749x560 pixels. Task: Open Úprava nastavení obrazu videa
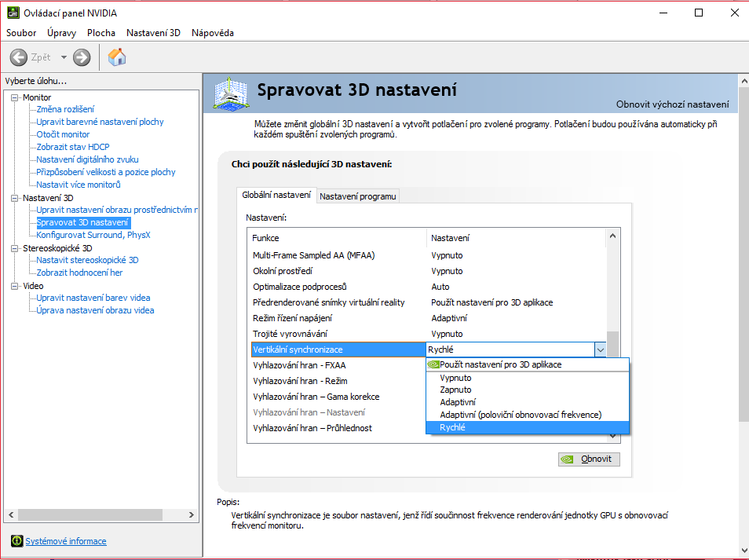95,310
